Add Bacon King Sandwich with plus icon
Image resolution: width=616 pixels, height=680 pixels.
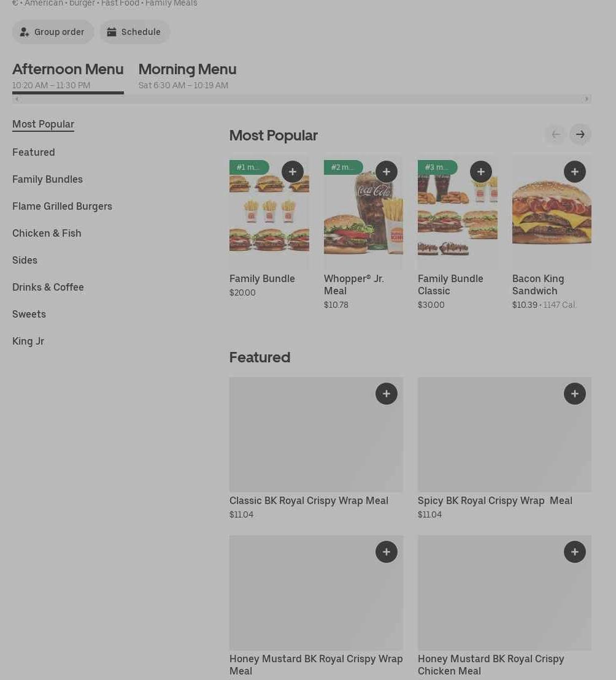click(574, 172)
